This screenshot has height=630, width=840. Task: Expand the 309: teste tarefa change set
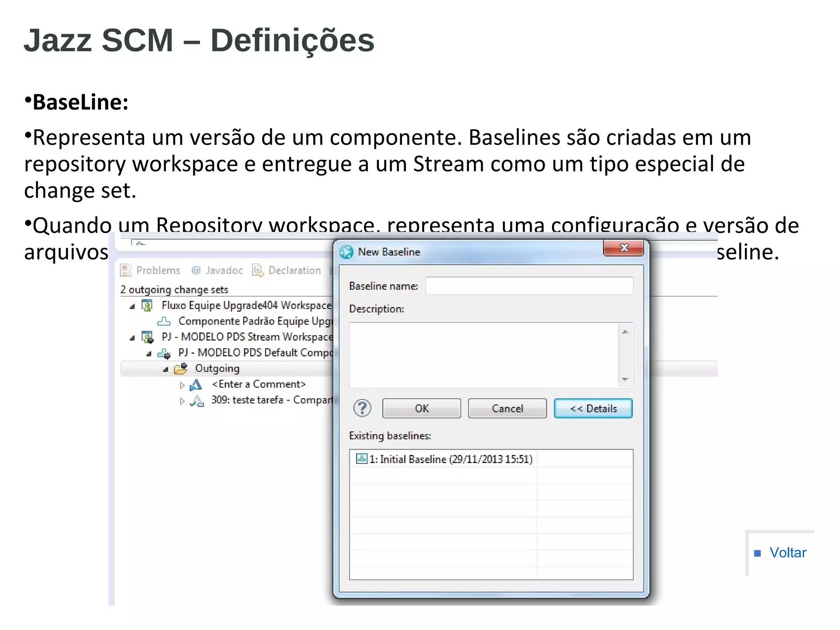point(182,401)
